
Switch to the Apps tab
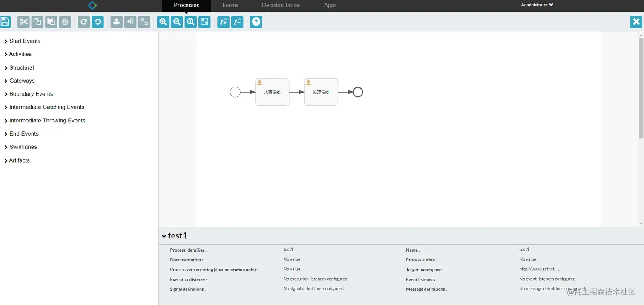pos(331,5)
